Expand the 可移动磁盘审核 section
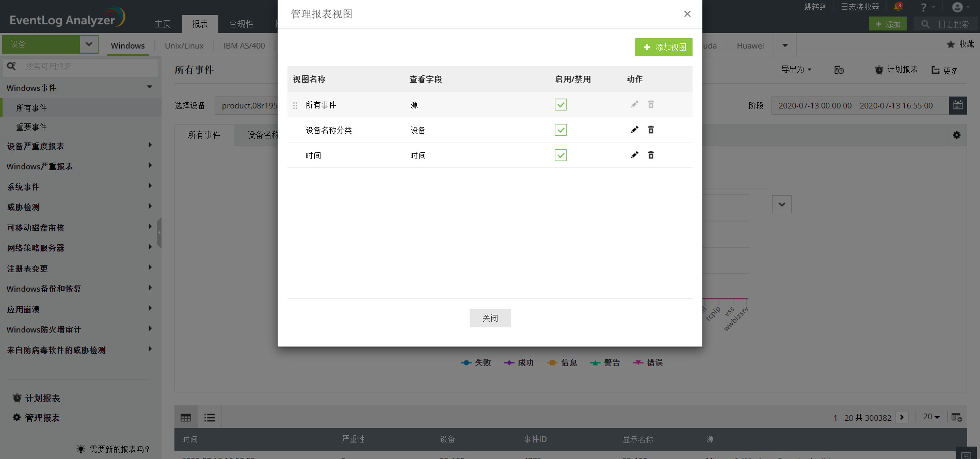The width and height of the screenshot is (980, 459). 150,227
